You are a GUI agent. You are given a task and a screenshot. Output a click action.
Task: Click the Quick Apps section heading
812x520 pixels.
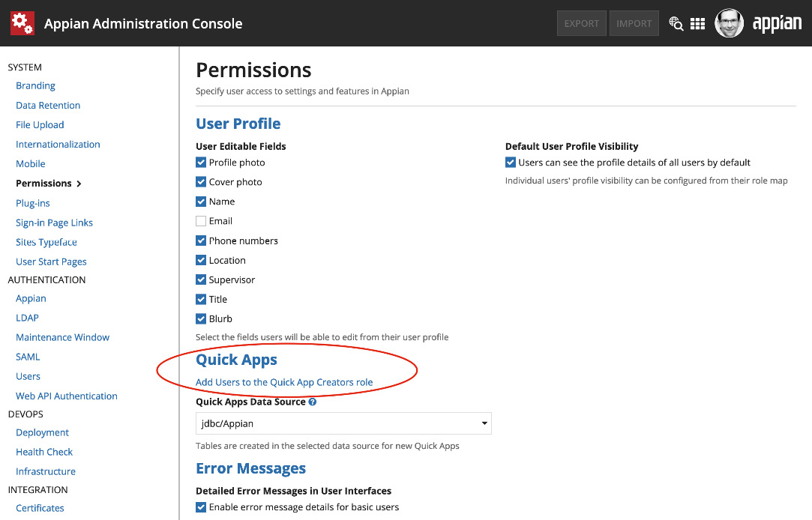coord(237,360)
